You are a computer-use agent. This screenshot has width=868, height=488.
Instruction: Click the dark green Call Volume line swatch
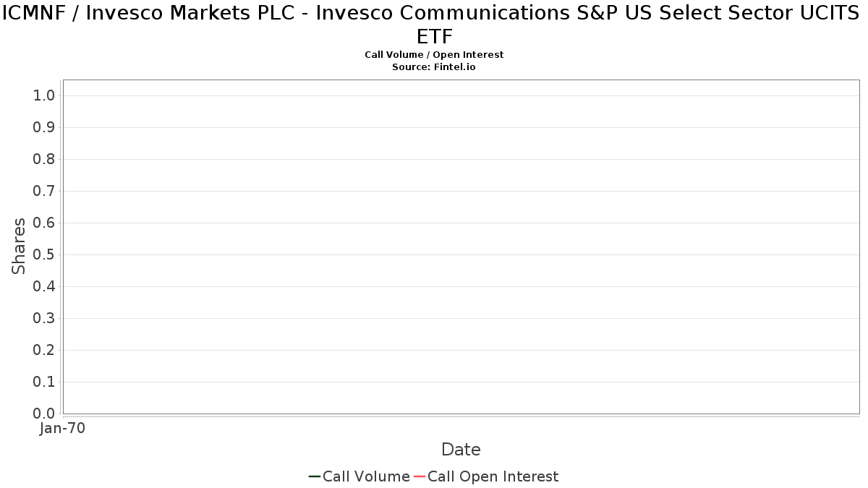tap(315, 476)
